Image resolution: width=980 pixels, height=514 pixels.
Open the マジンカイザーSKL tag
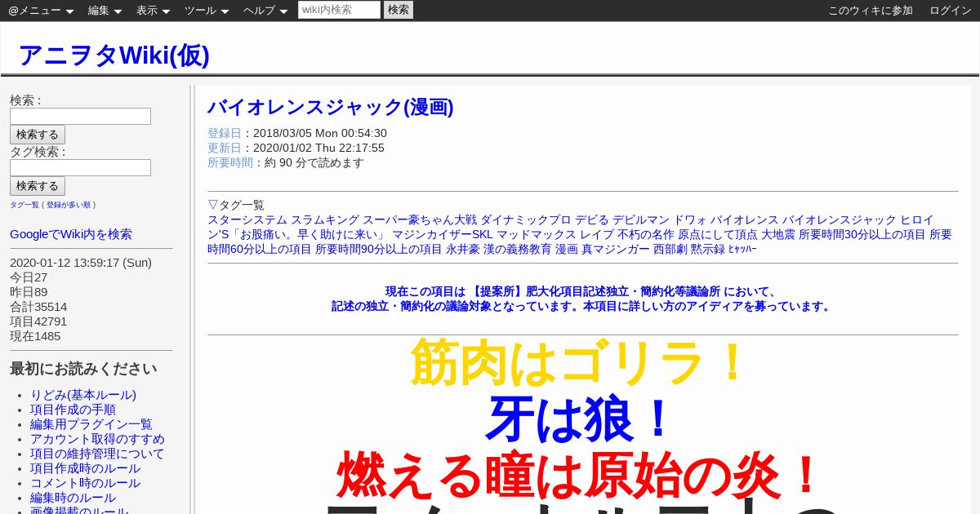(443, 234)
